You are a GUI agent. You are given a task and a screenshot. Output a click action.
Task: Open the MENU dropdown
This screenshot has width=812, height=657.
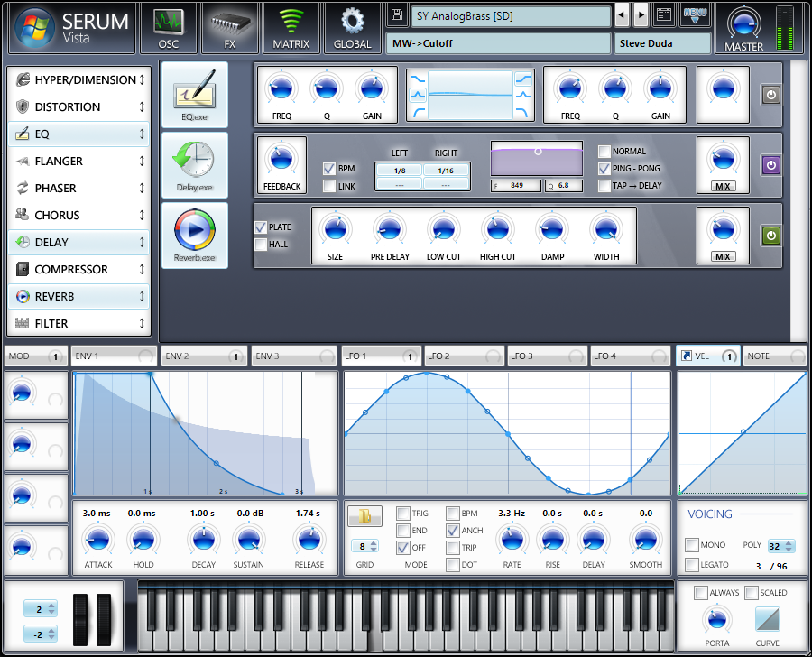pyautogui.click(x=695, y=15)
